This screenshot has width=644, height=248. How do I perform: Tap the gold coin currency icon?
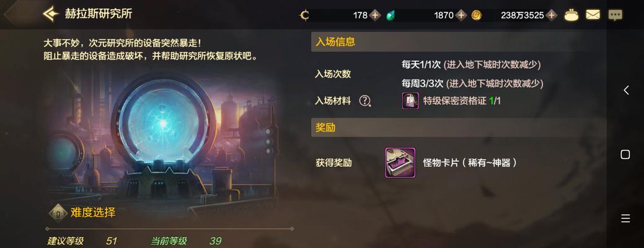(x=477, y=15)
